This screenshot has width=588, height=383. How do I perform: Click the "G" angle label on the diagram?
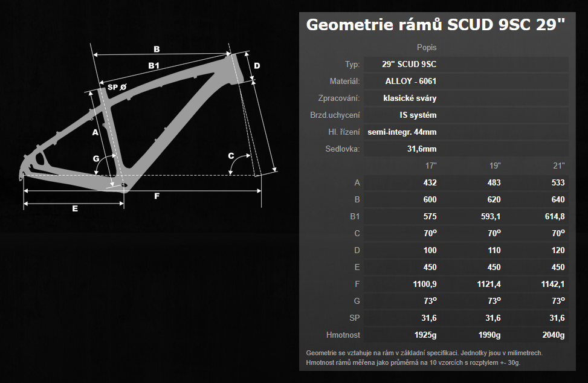coord(96,158)
